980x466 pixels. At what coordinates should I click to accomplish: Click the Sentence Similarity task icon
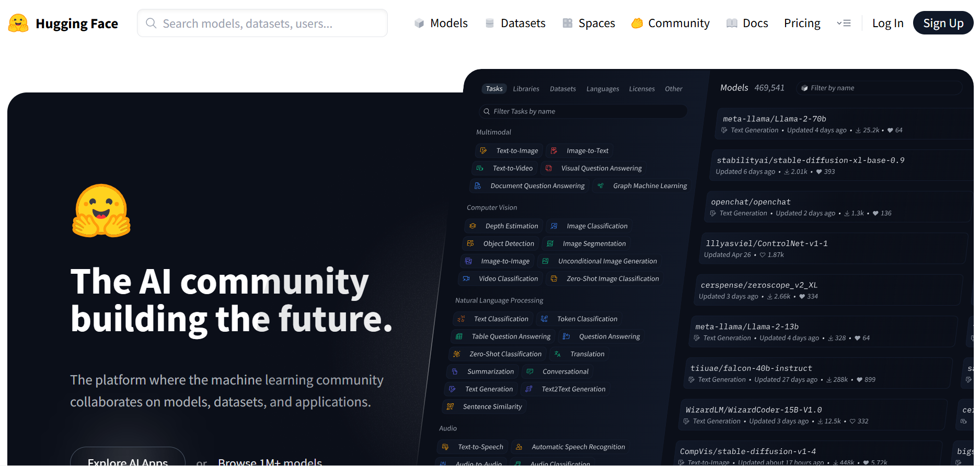(x=451, y=406)
